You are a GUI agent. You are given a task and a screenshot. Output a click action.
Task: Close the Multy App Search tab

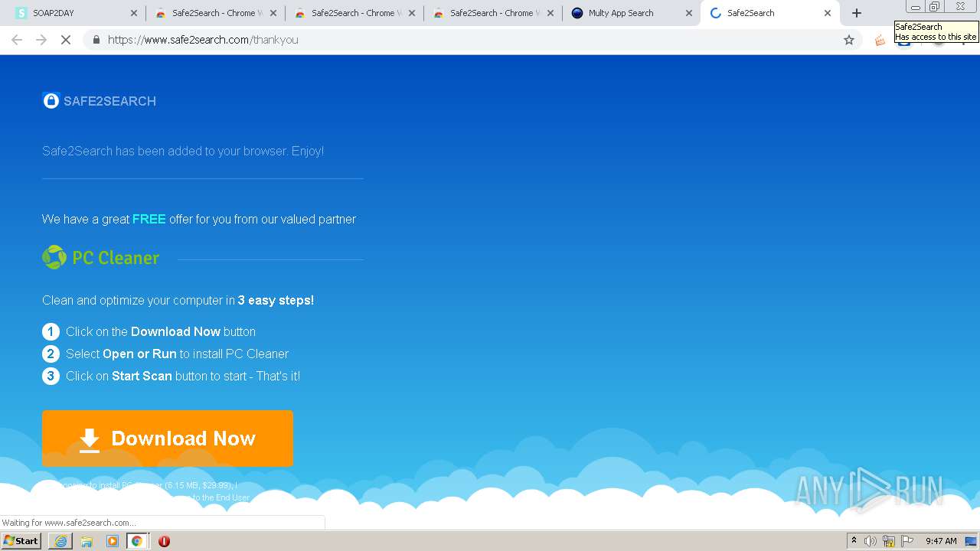688,13
